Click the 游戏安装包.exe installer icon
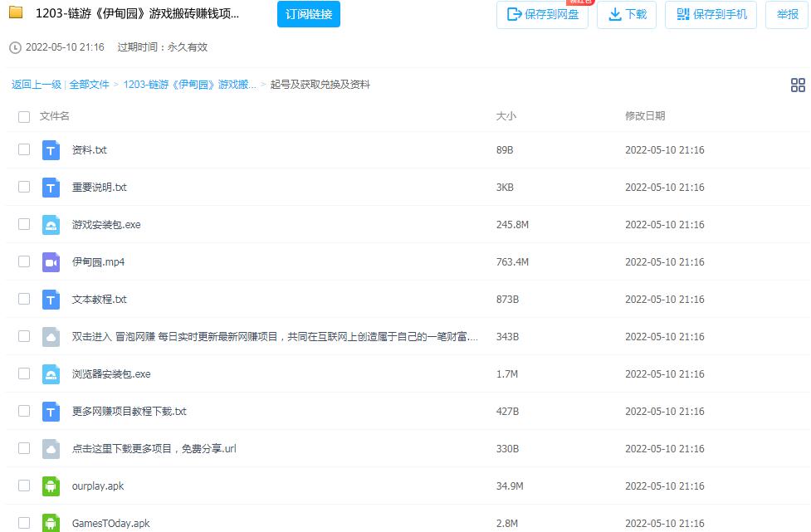The height and width of the screenshot is (532, 811). click(51, 225)
